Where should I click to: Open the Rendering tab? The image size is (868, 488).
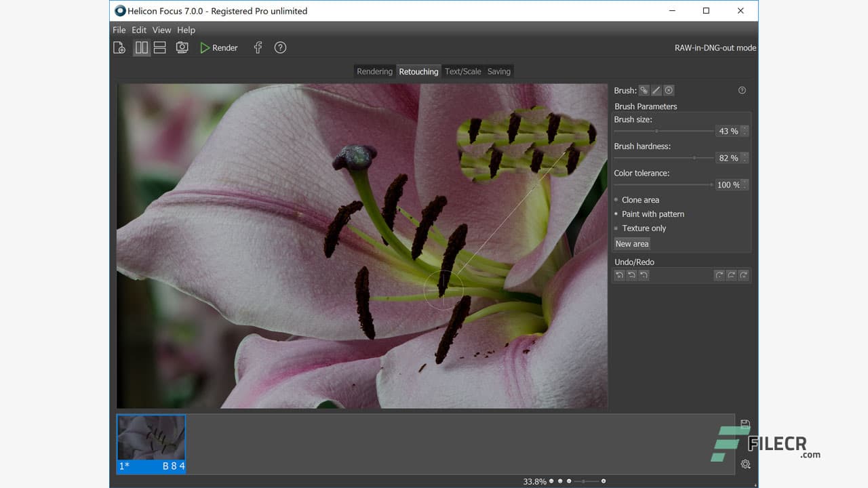(374, 71)
